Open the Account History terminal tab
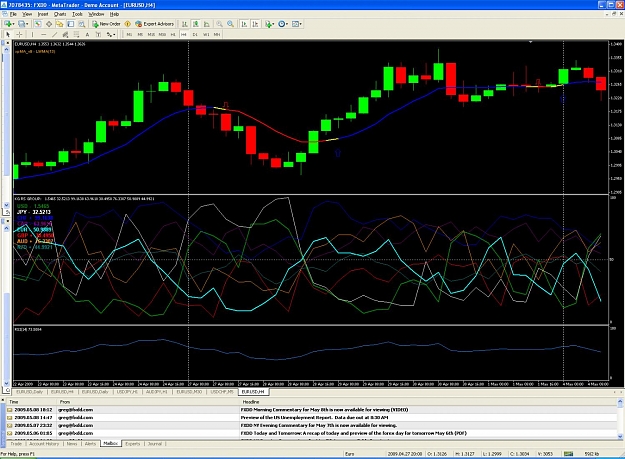 pyautogui.click(x=44, y=444)
